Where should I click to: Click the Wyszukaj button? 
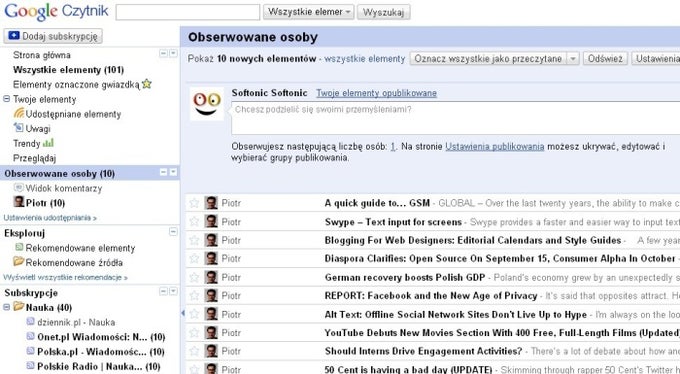pos(383,12)
